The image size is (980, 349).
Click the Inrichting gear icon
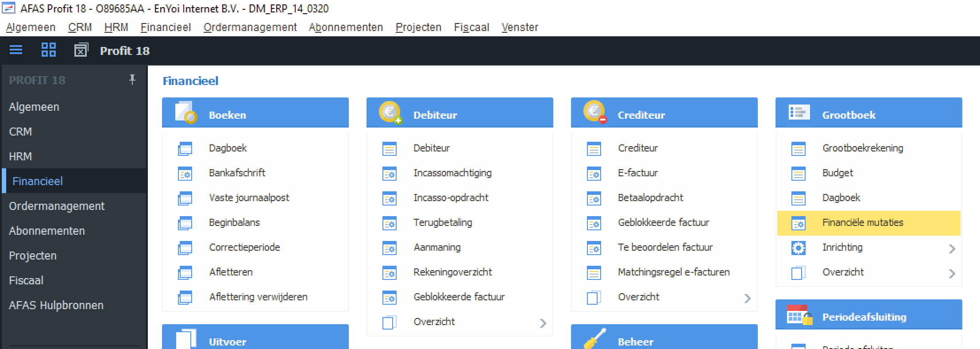click(798, 248)
